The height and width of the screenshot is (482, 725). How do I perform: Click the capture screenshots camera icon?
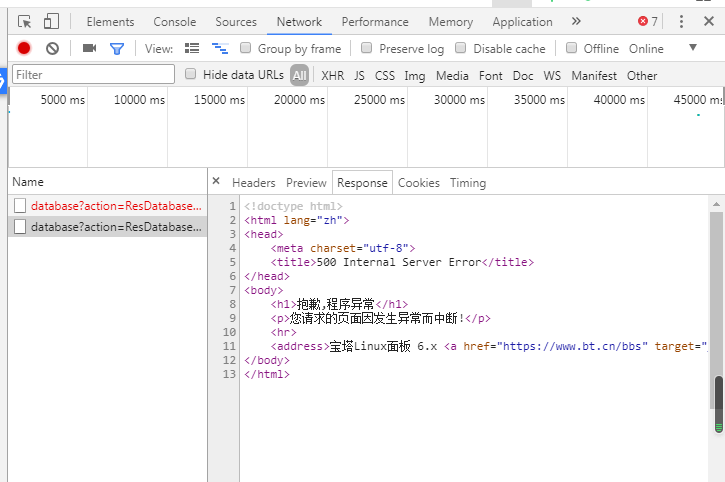click(89, 48)
